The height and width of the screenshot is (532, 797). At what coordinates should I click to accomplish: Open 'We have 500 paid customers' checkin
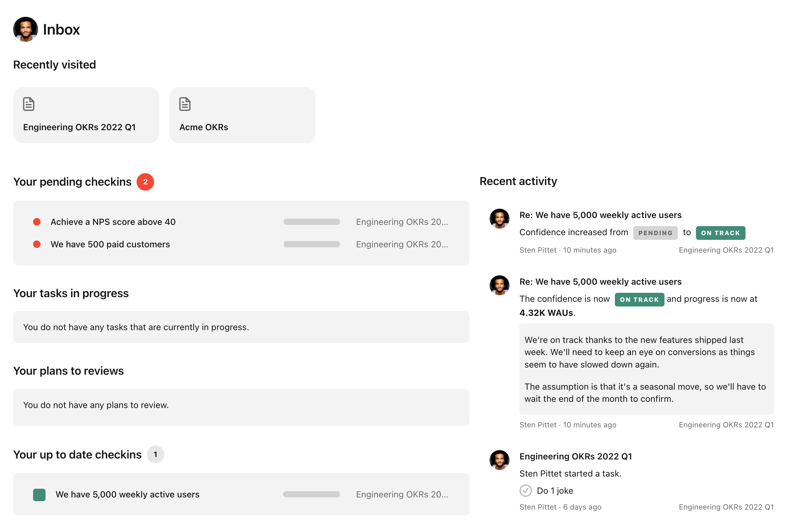pyautogui.click(x=110, y=244)
